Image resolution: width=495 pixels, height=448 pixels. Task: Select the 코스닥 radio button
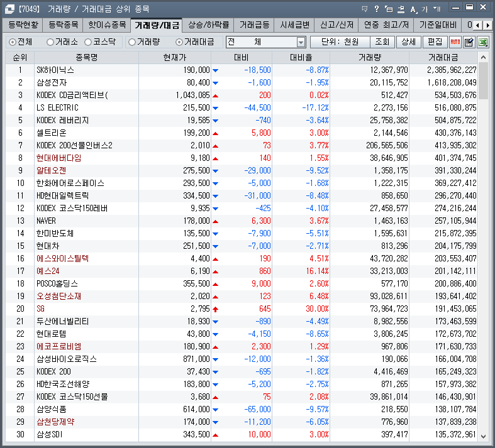[88, 42]
